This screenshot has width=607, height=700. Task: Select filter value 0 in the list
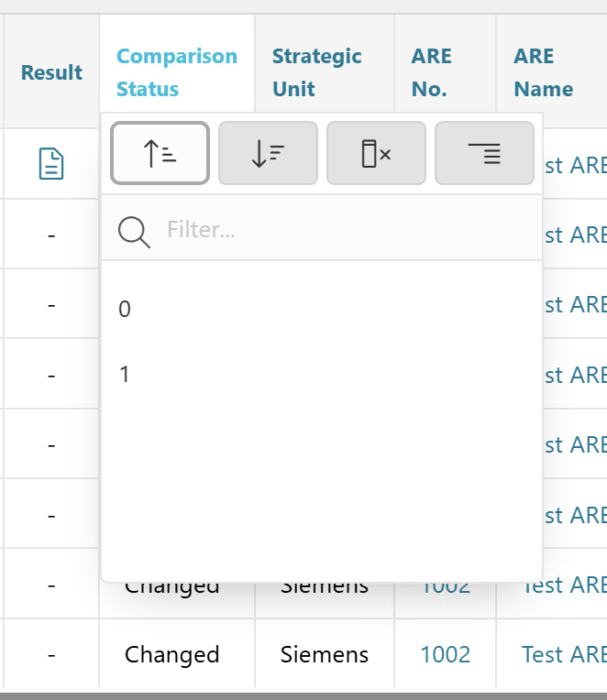[125, 310]
